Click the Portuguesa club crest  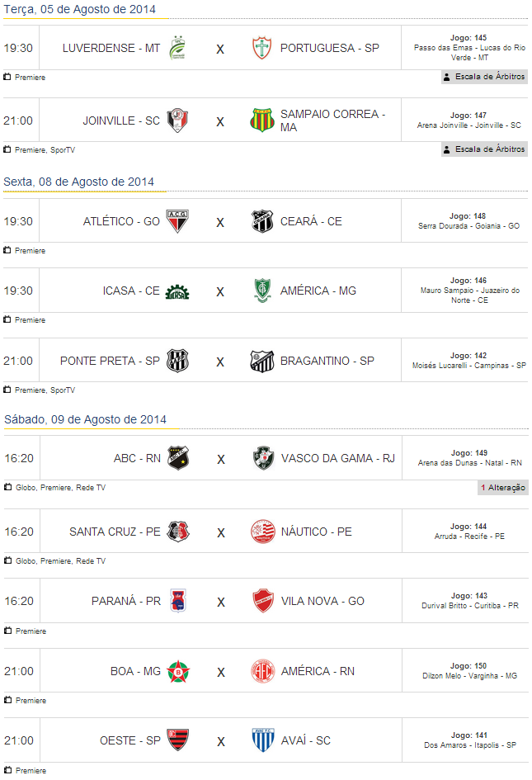click(x=261, y=48)
